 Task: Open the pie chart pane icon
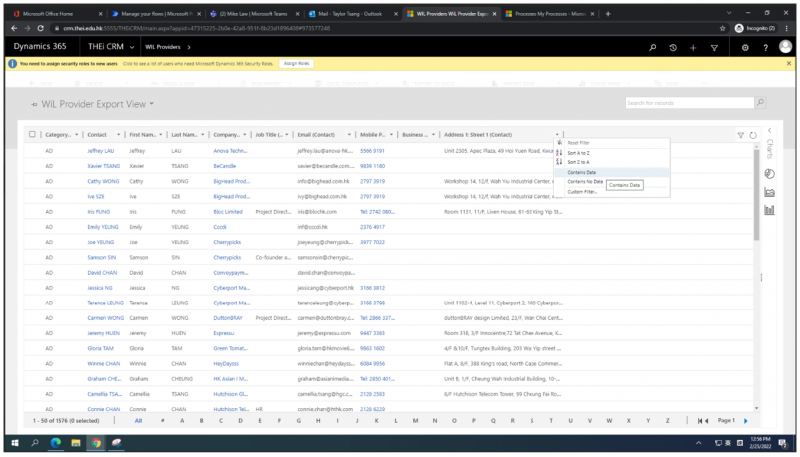pos(769,174)
